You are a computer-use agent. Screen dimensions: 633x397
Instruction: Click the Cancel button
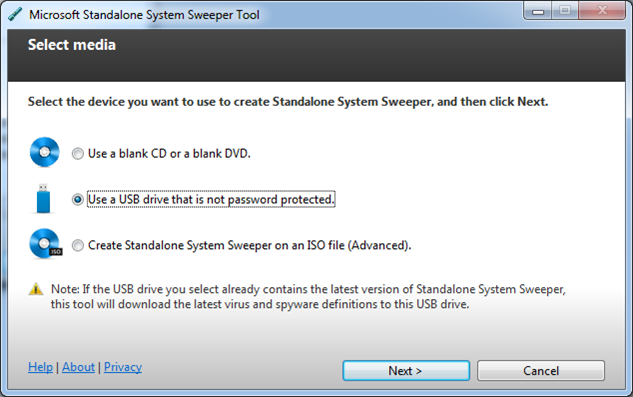click(x=541, y=371)
